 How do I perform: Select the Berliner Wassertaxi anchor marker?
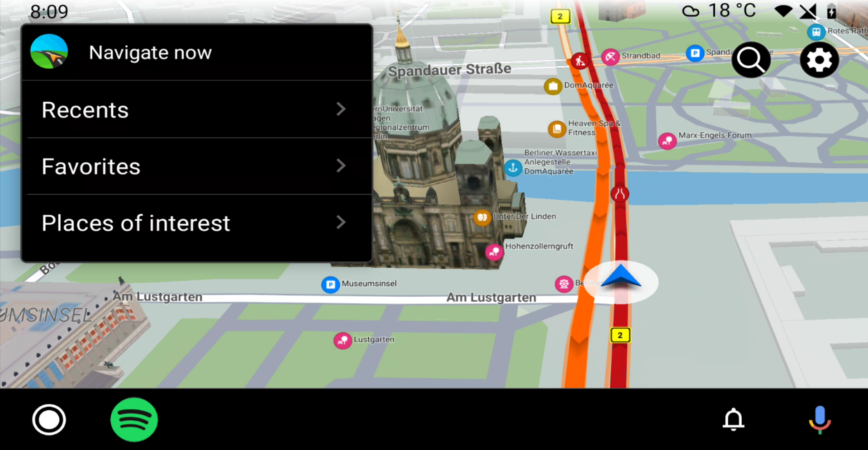513,168
